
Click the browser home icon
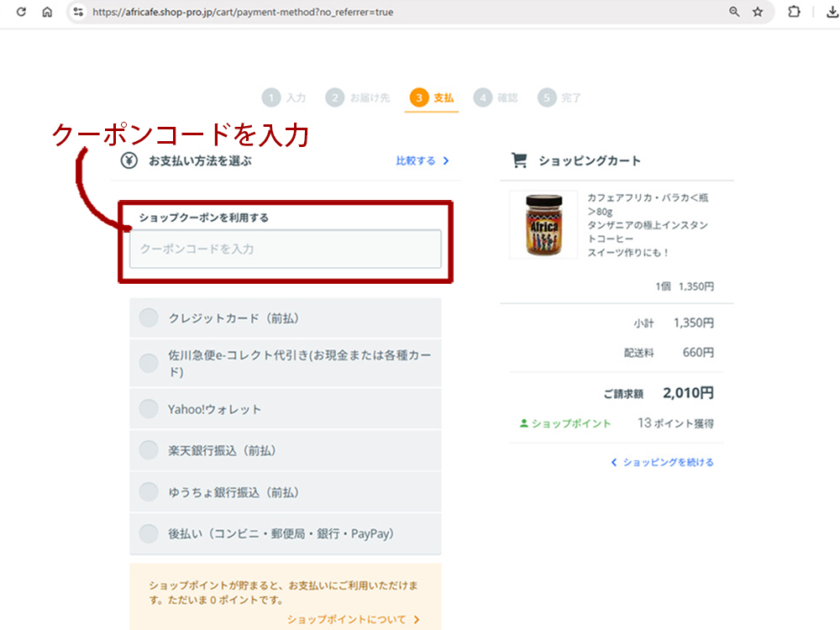[47, 13]
